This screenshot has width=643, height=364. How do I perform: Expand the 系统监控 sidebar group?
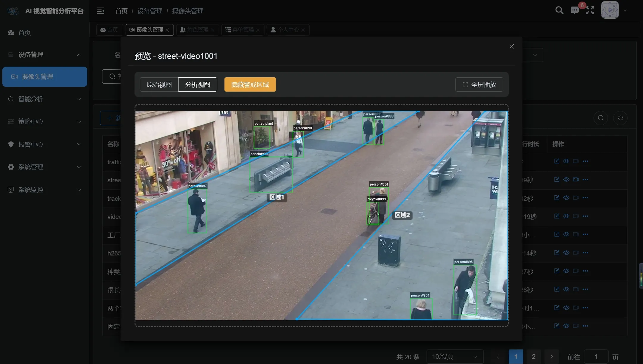click(45, 190)
